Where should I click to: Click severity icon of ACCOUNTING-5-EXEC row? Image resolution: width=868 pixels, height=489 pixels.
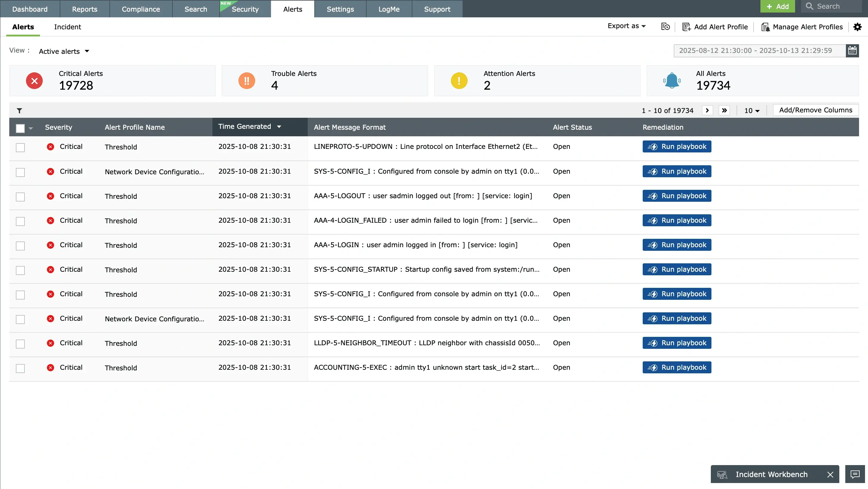coord(50,368)
